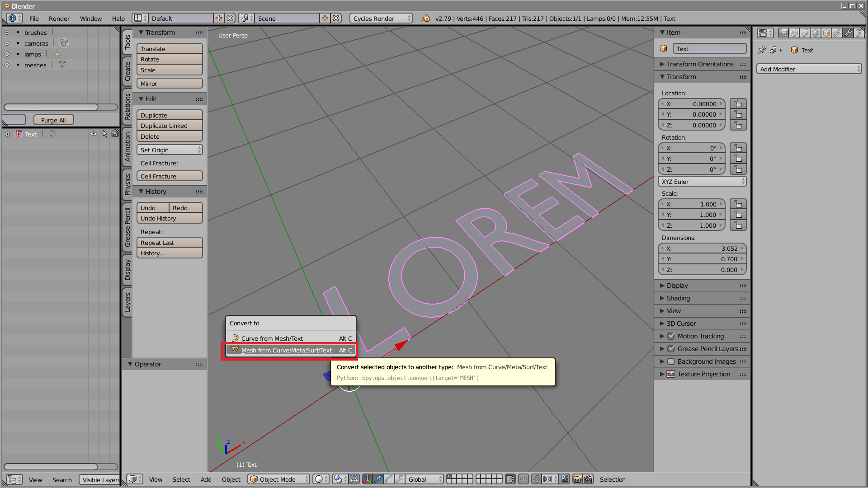
Task: Lock the Location X value
Action: click(x=738, y=104)
